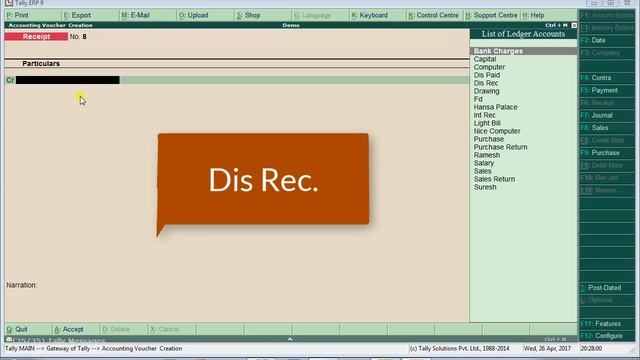Open the Upload menu item

tap(193, 15)
